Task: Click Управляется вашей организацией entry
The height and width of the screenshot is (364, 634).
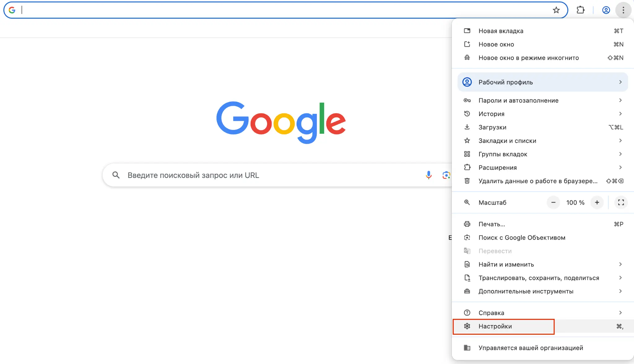Action: click(x=543, y=348)
